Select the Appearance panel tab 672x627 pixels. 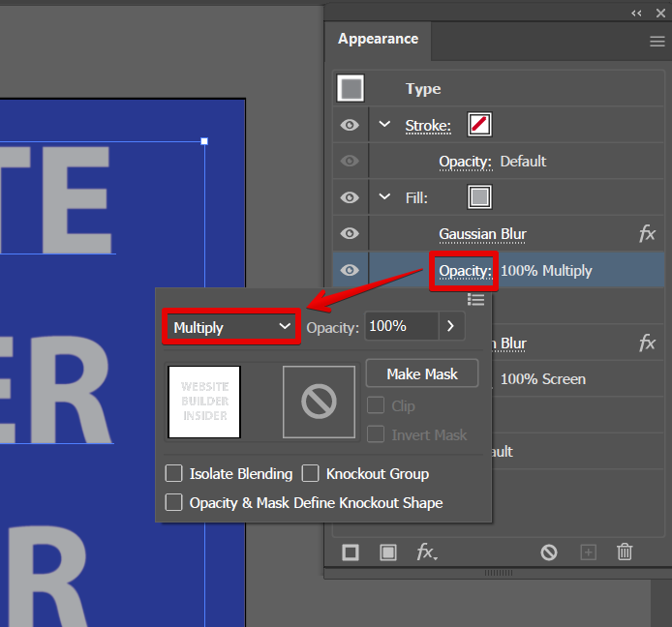coord(378,40)
